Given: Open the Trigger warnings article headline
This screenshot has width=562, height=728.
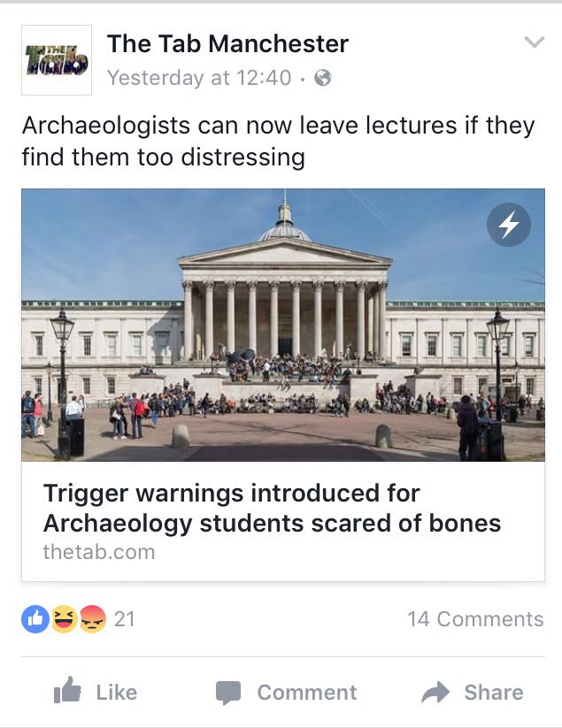Looking at the screenshot, I should [273, 508].
